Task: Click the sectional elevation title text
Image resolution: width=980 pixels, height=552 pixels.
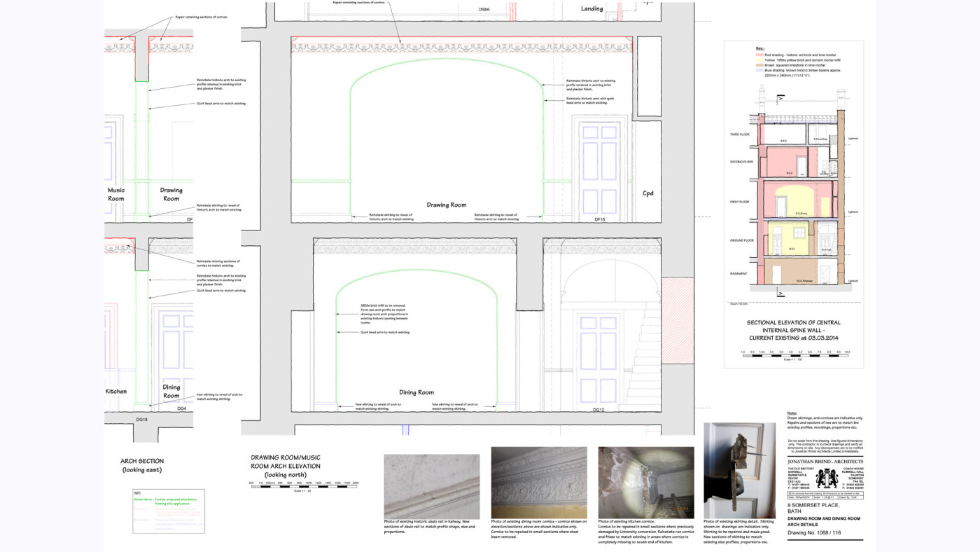Action: pos(794,330)
